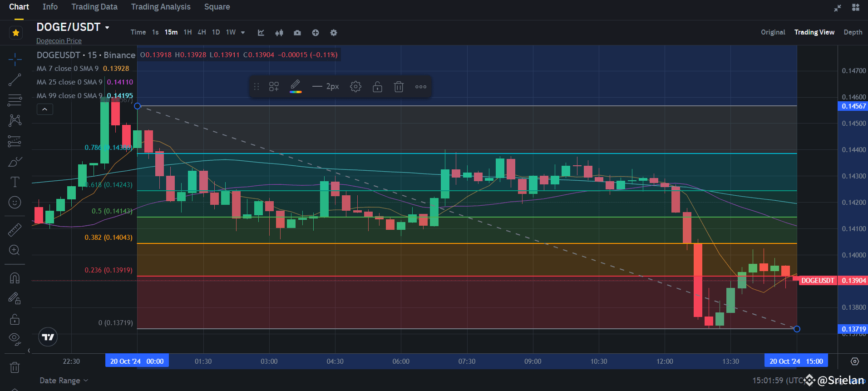Select the Text annotation tool
This screenshot has width=868, height=391.
(x=15, y=182)
